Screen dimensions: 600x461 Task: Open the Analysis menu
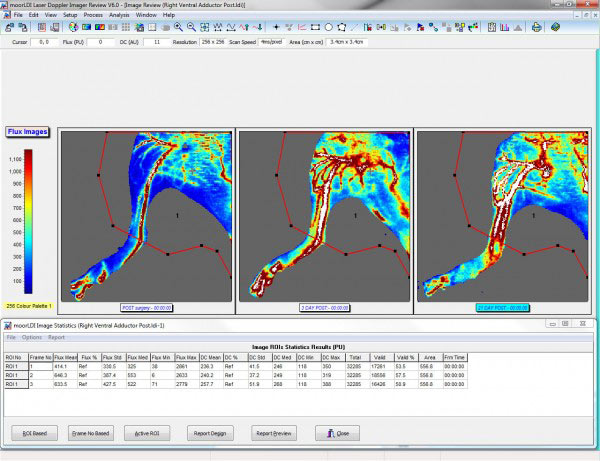(x=118, y=16)
